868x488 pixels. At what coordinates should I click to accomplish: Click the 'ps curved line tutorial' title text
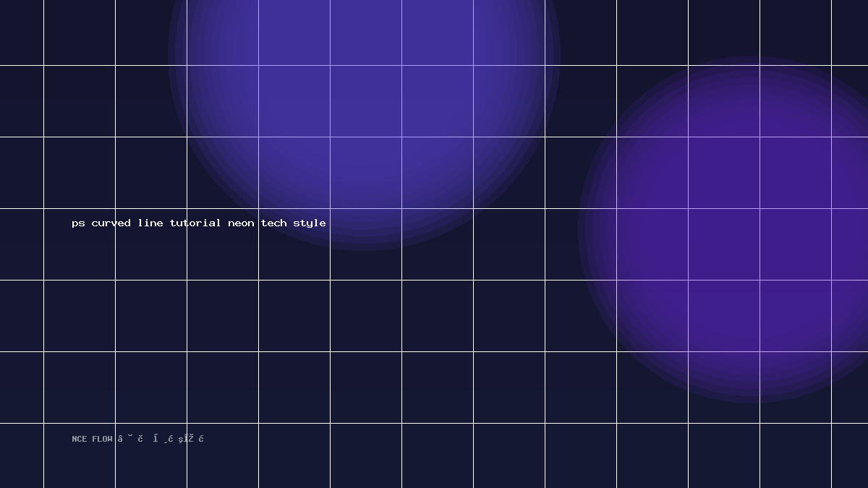[x=199, y=223]
